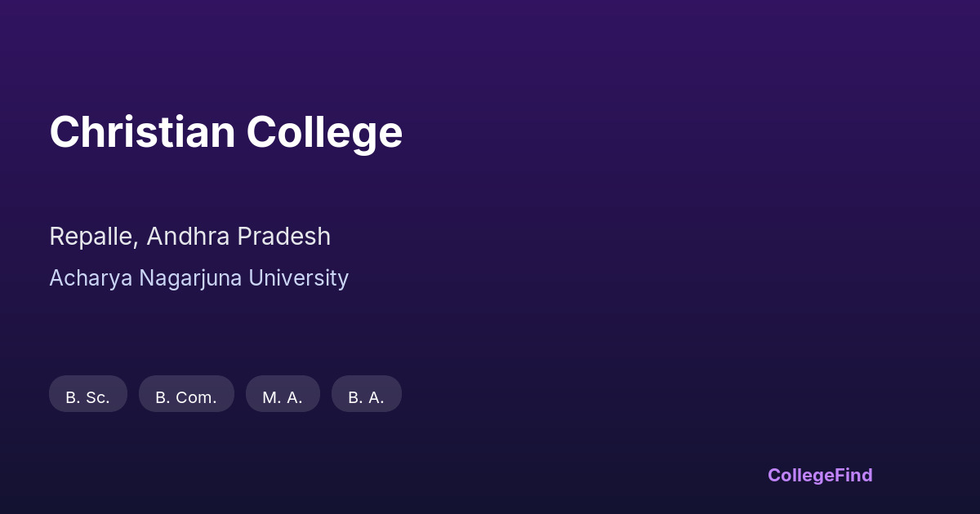Image resolution: width=980 pixels, height=514 pixels.
Task: Click the Andhra Pradesh state name
Action: coord(238,237)
